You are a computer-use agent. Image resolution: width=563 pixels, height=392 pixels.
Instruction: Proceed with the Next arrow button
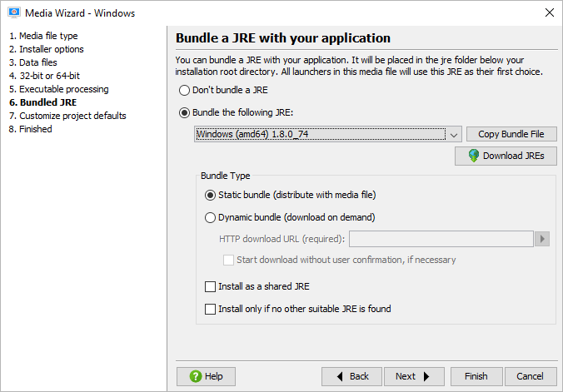pos(414,376)
